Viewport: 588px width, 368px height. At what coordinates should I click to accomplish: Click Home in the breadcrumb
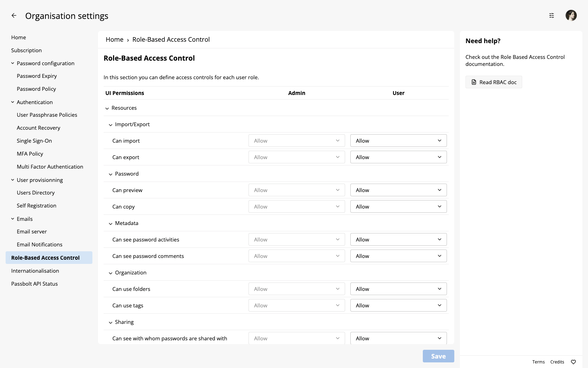[114, 40]
